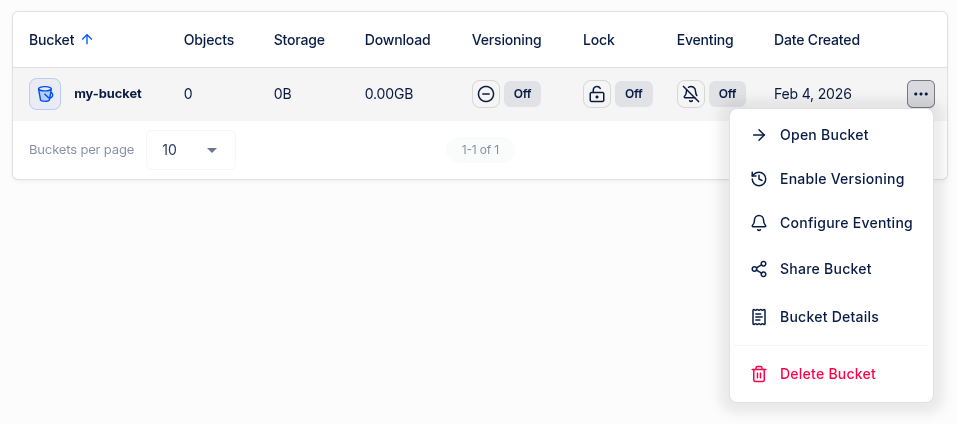
Task: Sort by Bucket column using the arrow
Action: tap(87, 40)
